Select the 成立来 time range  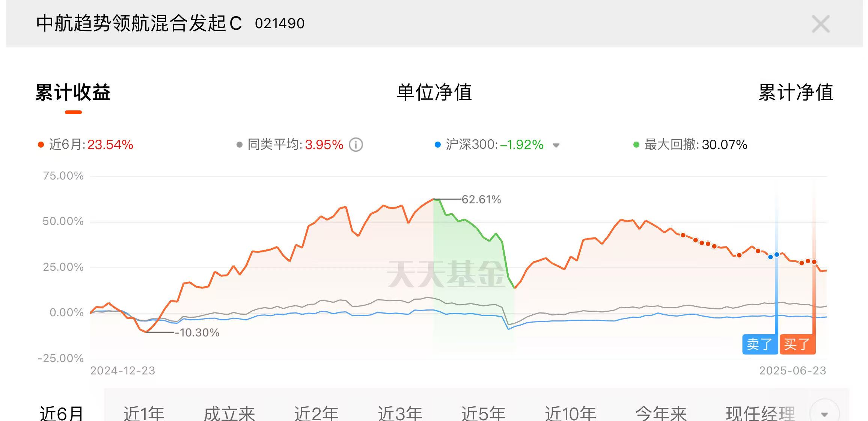[229, 413]
